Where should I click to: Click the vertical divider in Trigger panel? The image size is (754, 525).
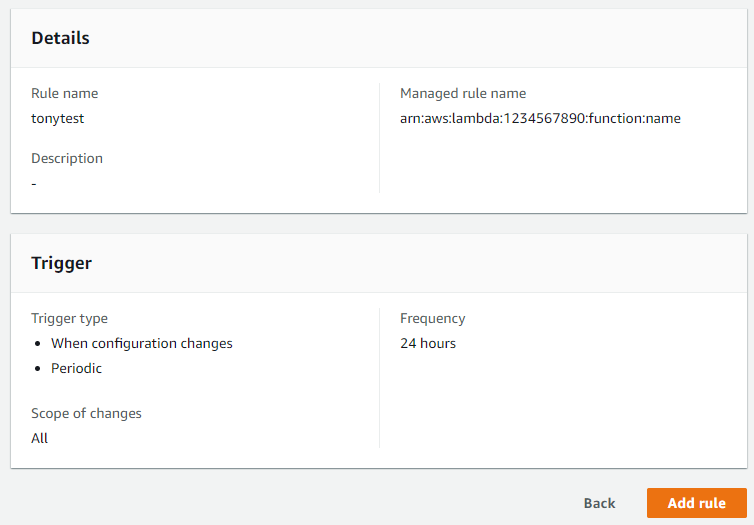pyautogui.click(x=379, y=378)
